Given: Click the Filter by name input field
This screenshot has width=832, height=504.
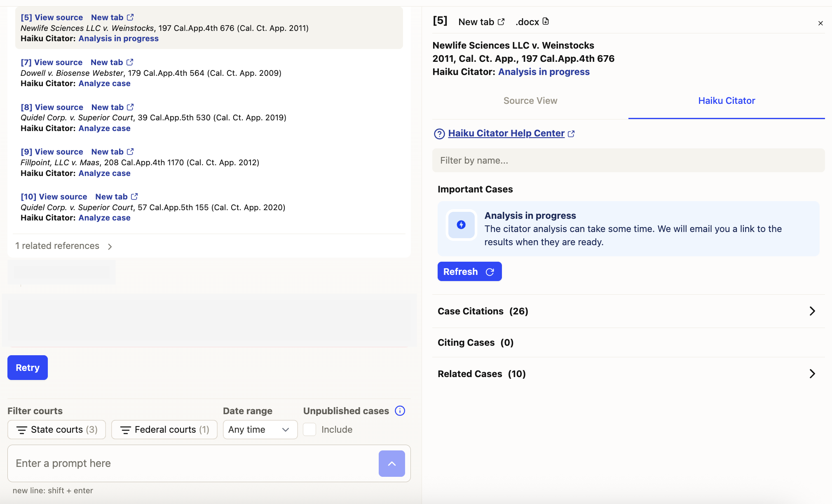Looking at the screenshot, I should tap(628, 160).
